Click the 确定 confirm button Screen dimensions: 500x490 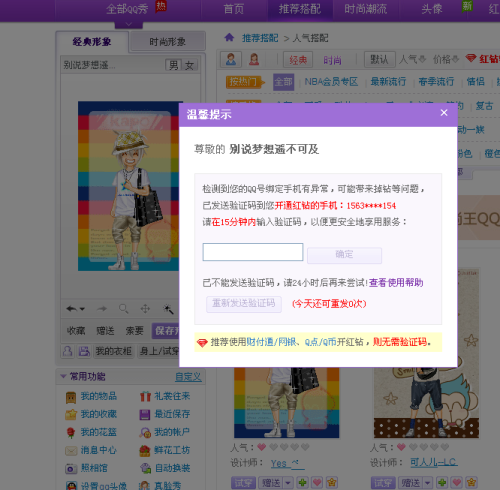[x=344, y=255]
